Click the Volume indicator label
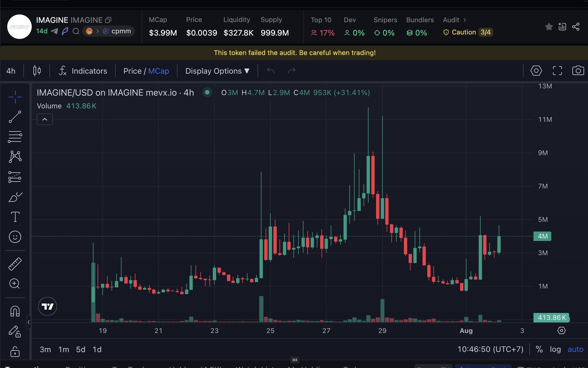 tap(49, 106)
